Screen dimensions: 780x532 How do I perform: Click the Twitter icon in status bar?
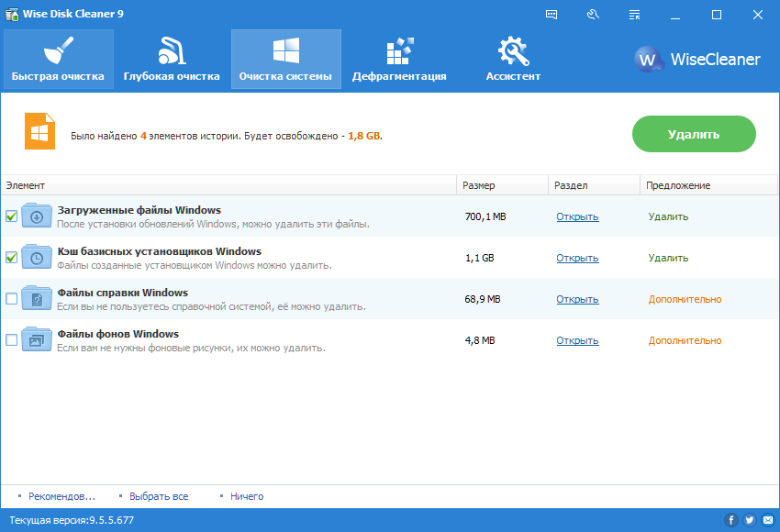(750, 520)
